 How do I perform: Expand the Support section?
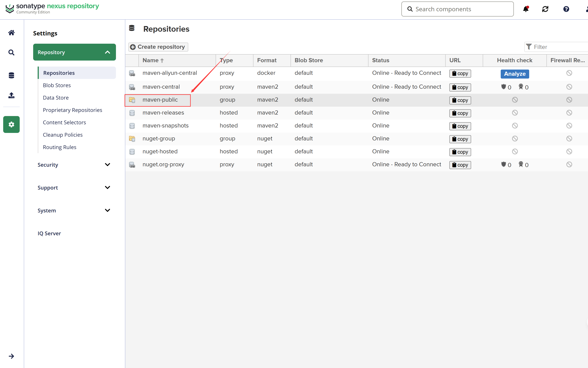tap(107, 187)
